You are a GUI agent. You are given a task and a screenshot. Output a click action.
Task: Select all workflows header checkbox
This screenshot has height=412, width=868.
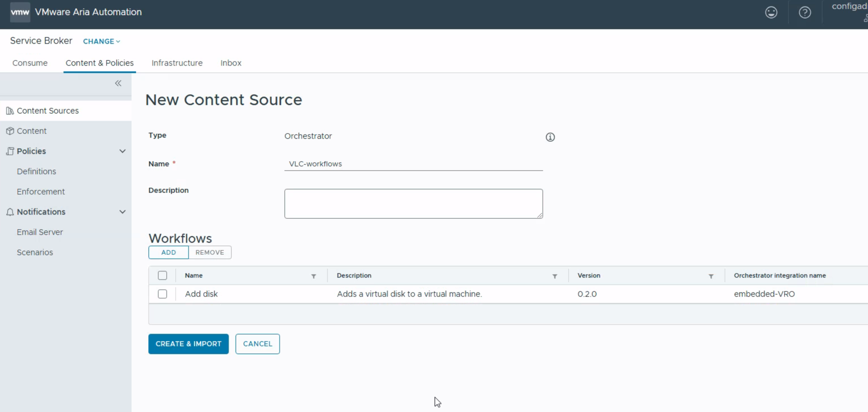[162, 276]
